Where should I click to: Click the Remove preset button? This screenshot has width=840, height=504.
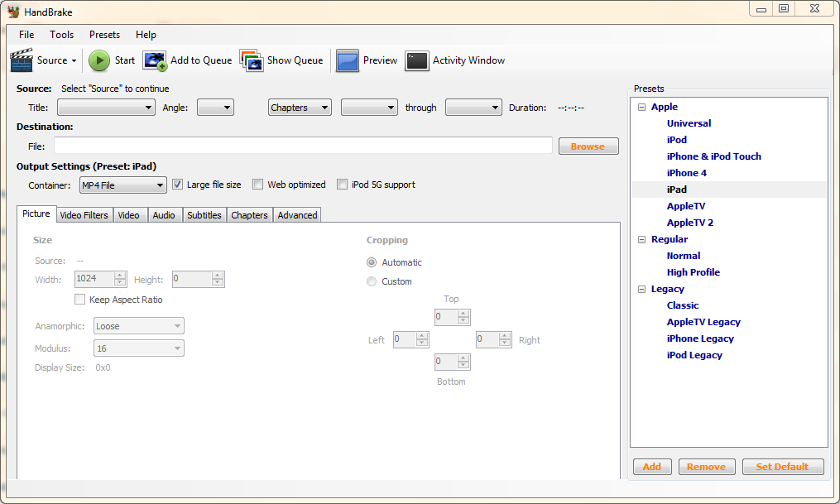707,467
